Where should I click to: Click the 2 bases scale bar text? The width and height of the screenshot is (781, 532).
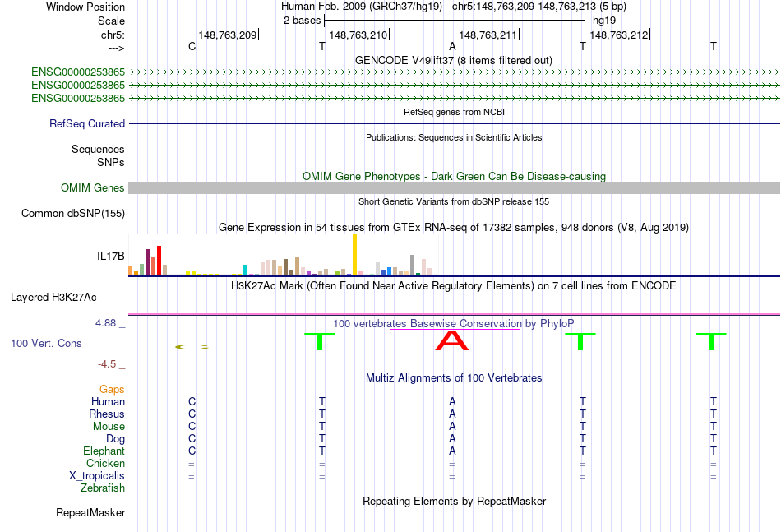tap(302, 21)
